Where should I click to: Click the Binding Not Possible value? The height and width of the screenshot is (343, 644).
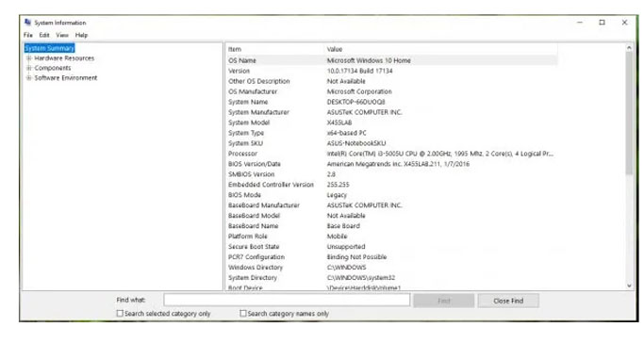[x=356, y=257]
